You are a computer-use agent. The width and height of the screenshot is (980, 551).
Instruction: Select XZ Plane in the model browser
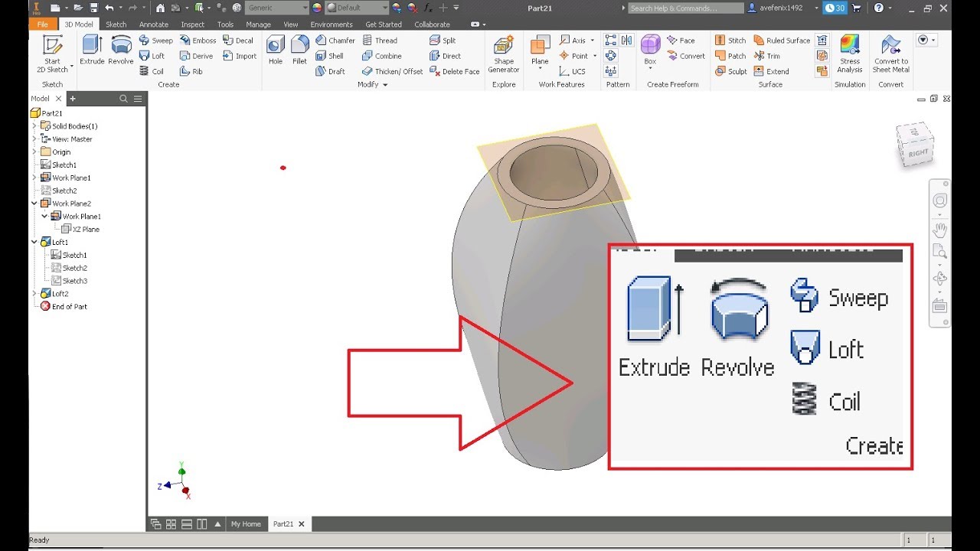[x=80, y=229]
